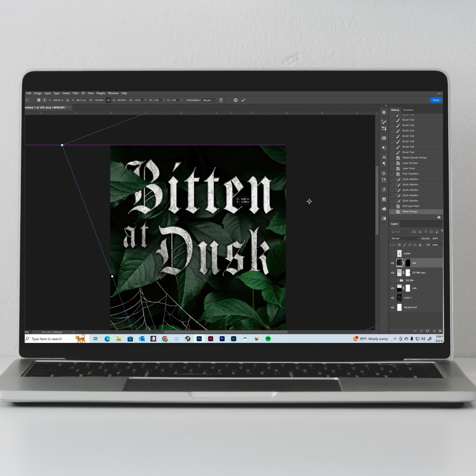This screenshot has height=476, width=476.
Task: Lock all layer attributes padlock icon
Action: [x=420, y=245]
